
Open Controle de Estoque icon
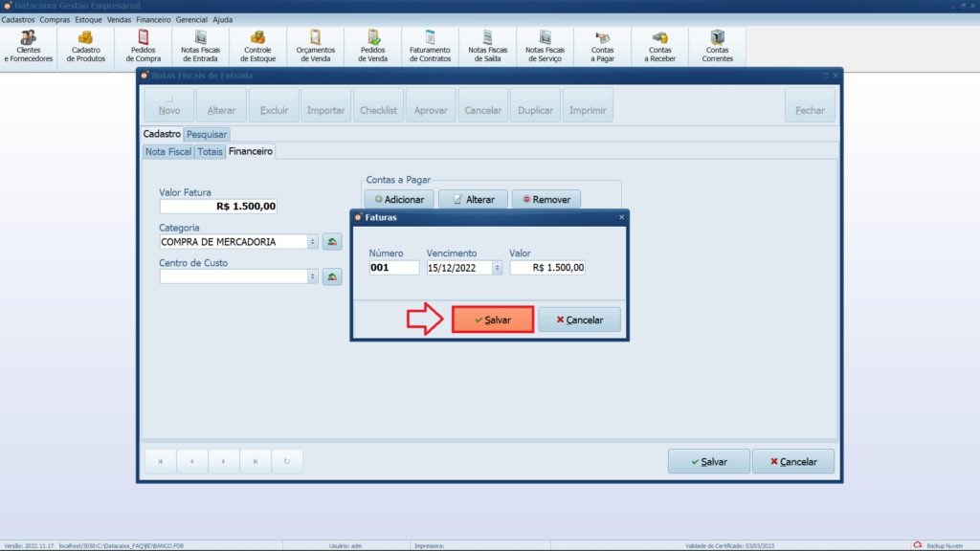click(258, 45)
